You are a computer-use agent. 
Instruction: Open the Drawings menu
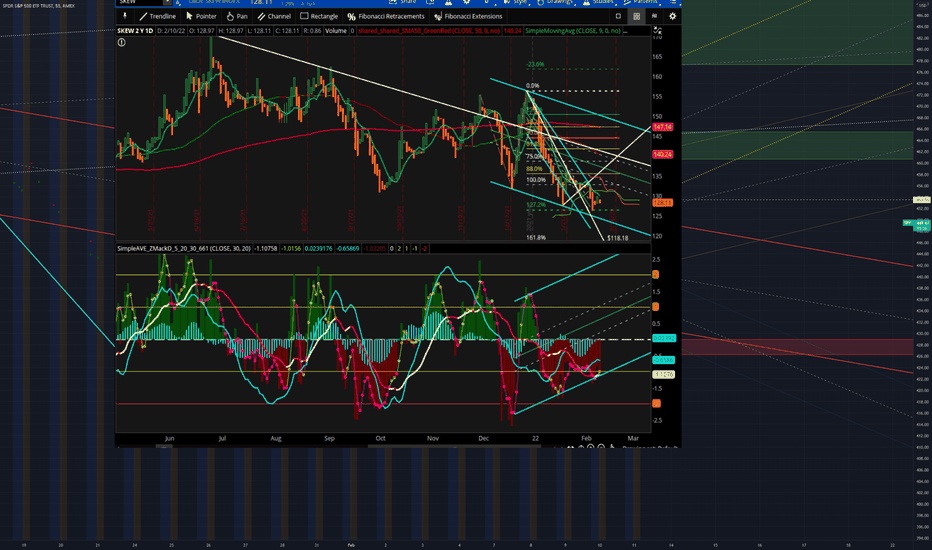click(555, 2)
